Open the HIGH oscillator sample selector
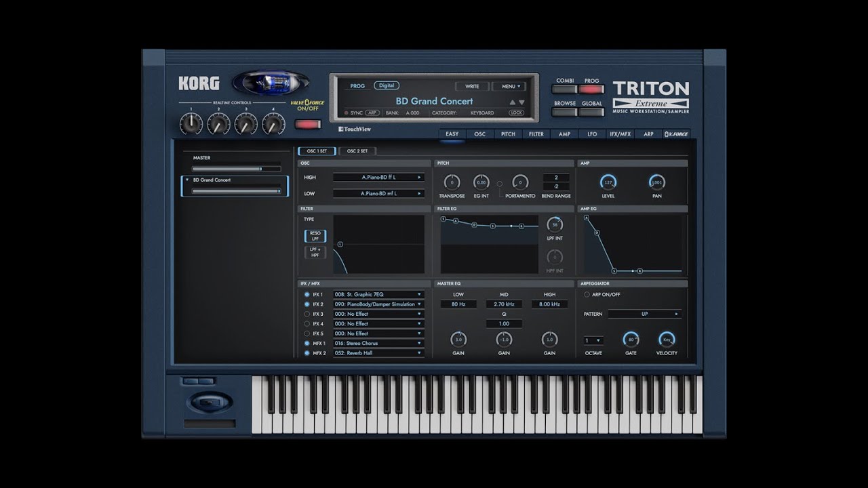868x488 pixels. [x=378, y=177]
